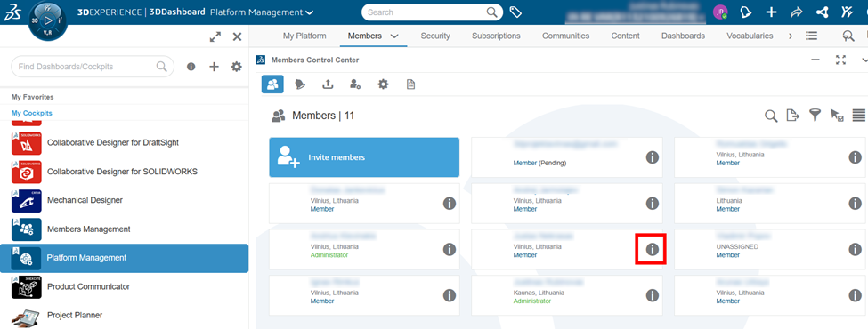Select the My Favorites section

click(x=33, y=97)
